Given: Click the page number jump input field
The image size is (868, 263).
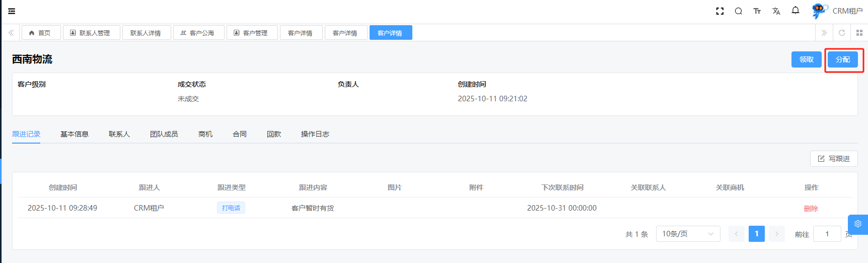Looking at the screenshot, I should coord(827,234).
